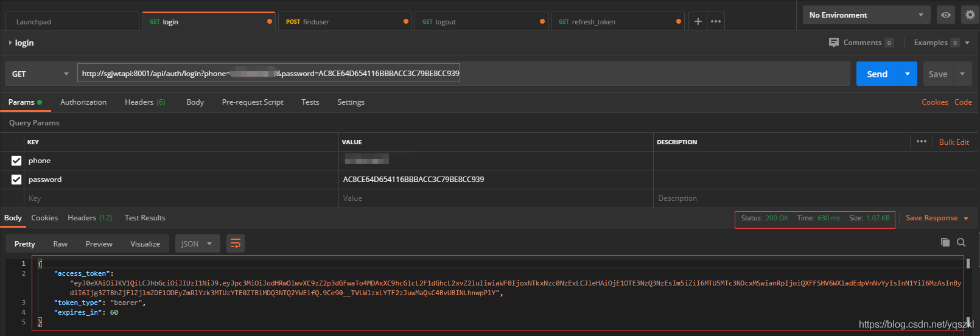The image size is (980, 336).
Task: Switch to the GET logout tab
Action: [x=481, y=21]
